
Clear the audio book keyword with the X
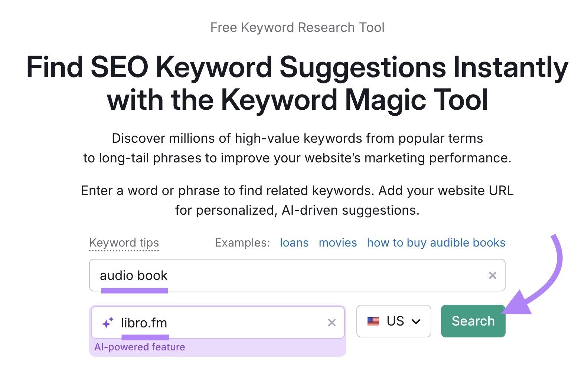coord(493,275)
